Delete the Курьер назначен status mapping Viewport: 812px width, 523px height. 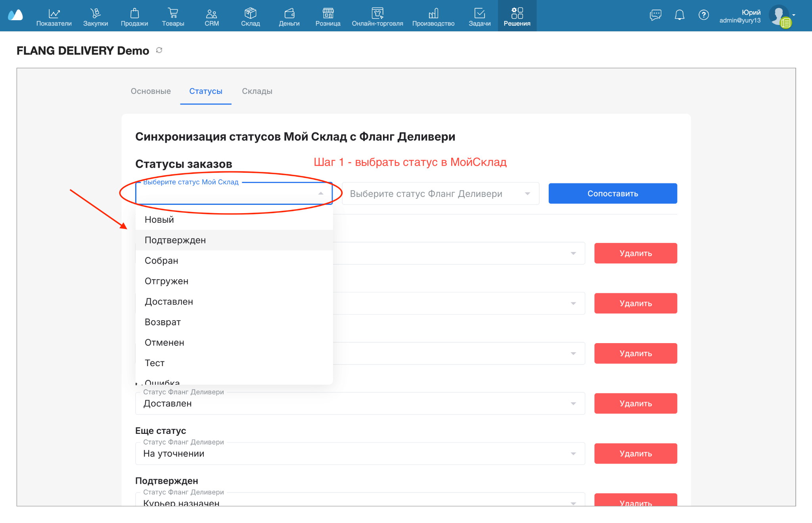coord(636,500)
